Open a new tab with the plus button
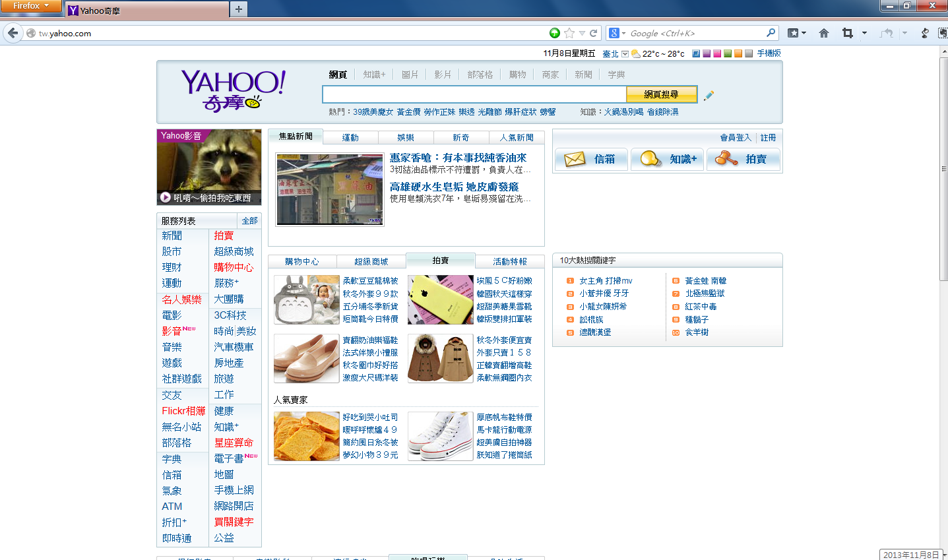 [x=238, y=9]
